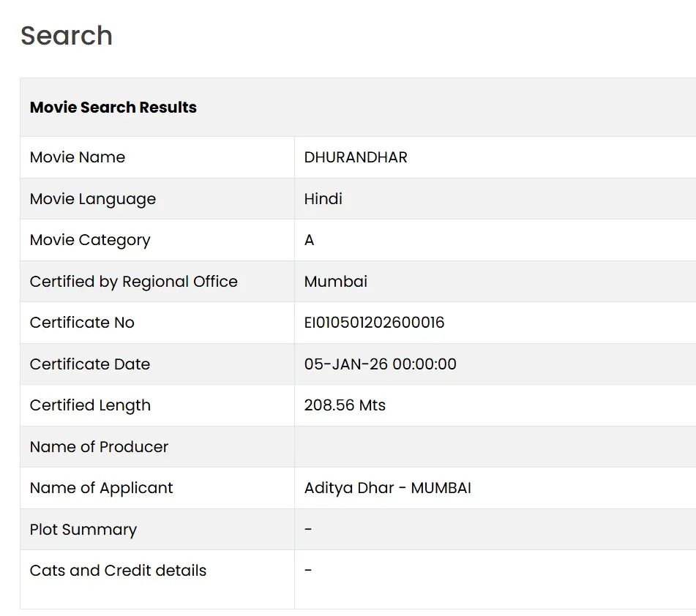Select the 208.56 Mts length value
This screenshot has width=696, height=616.
[x=345, y=405]
